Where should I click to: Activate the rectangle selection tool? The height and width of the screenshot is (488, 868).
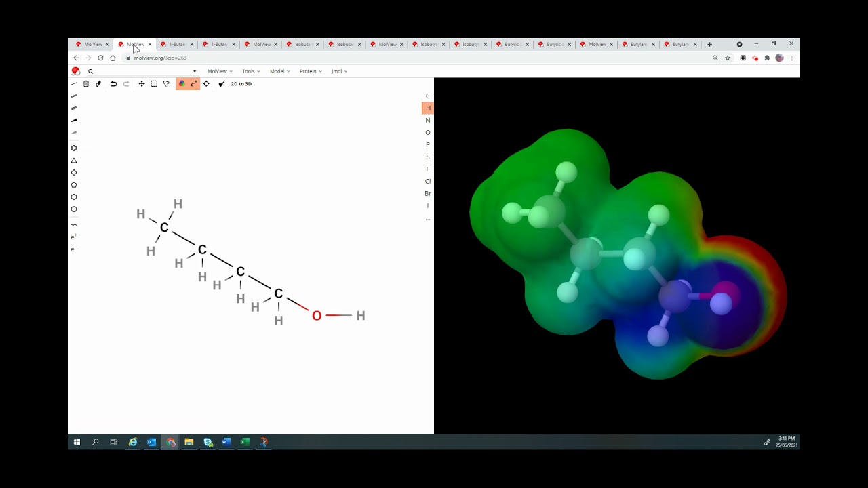coord(154,83)
